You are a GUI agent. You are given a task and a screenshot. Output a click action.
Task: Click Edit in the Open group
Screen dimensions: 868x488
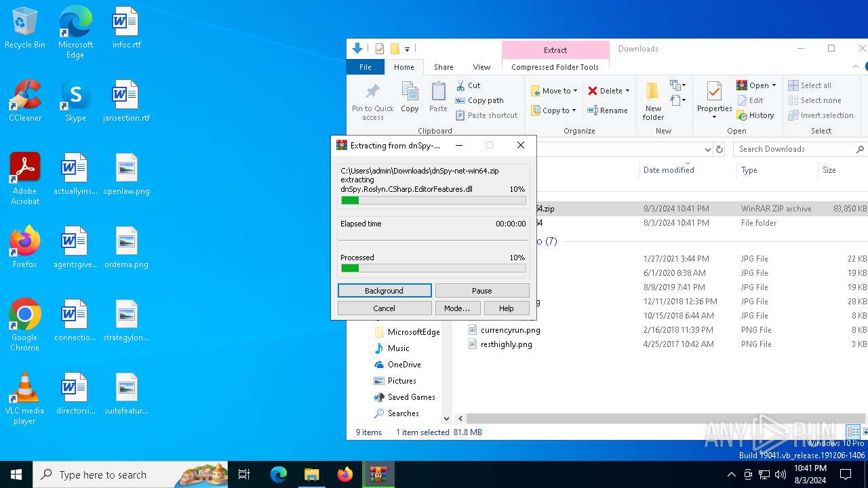[x=750, y=100]
